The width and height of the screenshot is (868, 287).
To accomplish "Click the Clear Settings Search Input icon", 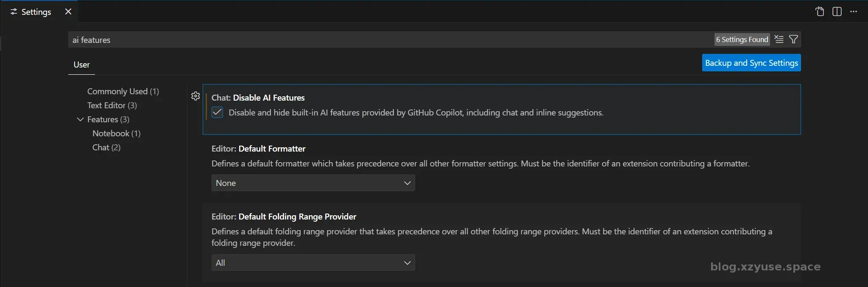I will (x=779, y=39).
